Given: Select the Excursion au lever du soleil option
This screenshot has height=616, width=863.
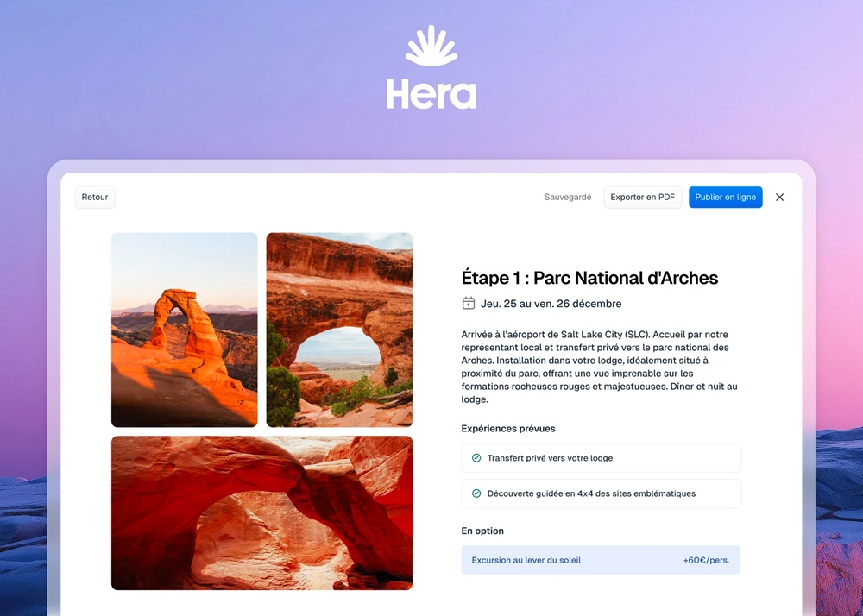Looking at the screenshot, I should click(601, 560).
